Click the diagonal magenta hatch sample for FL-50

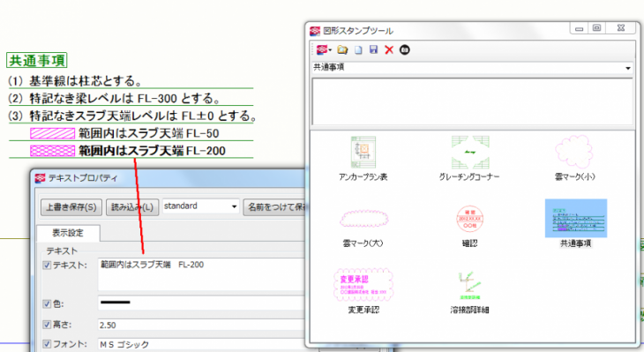pyautogui.click(x=52, y=133)
